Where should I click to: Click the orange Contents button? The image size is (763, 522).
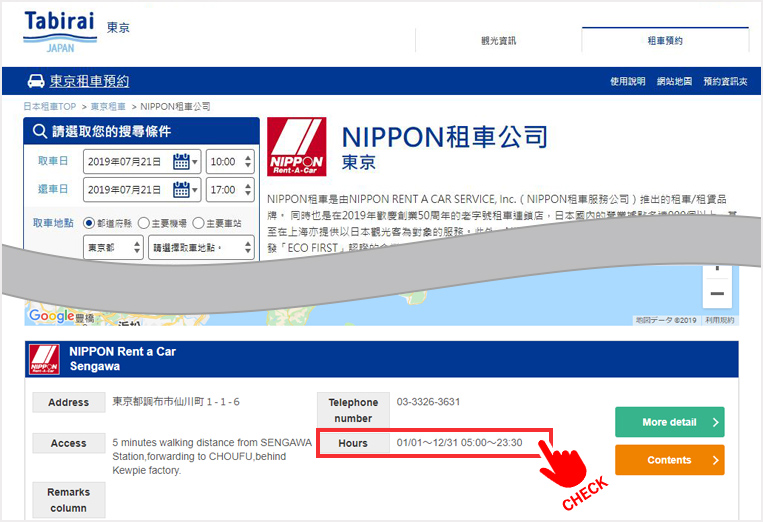pos(670,460)
